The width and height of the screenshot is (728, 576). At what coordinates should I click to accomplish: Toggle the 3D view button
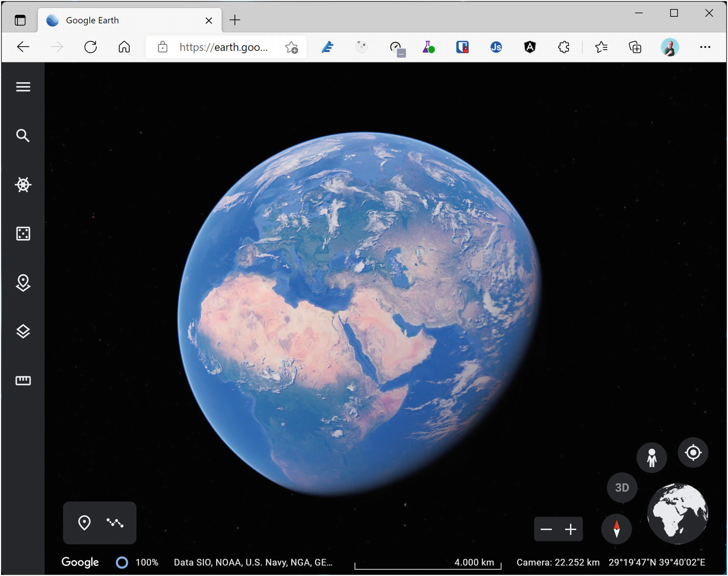click(622, 488)
